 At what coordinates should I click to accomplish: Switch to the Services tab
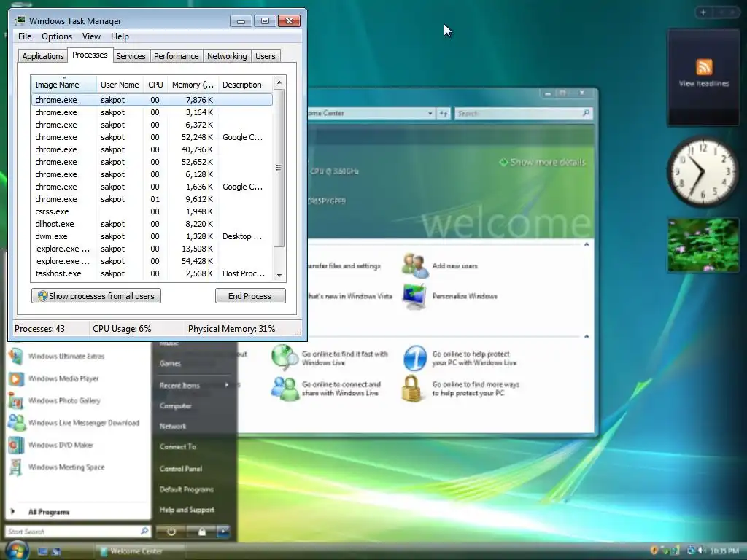pos(131,56)
